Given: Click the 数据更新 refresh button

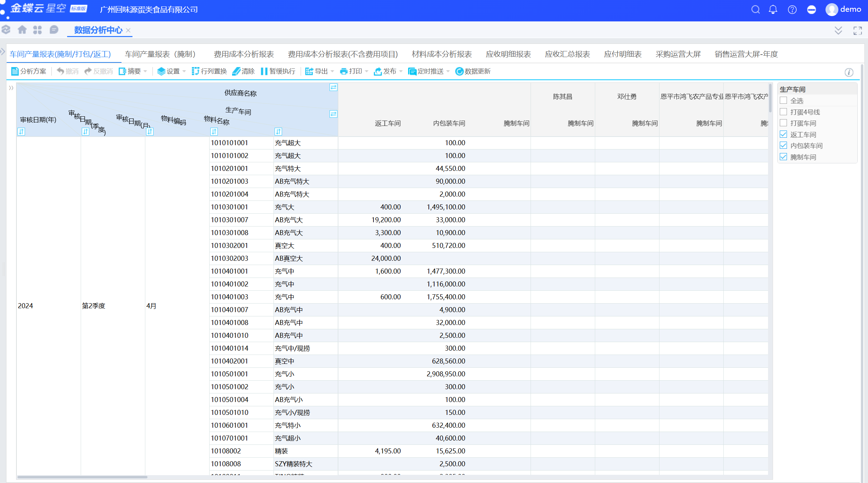Looking at the screenshot, I should [x=473, y=71].
